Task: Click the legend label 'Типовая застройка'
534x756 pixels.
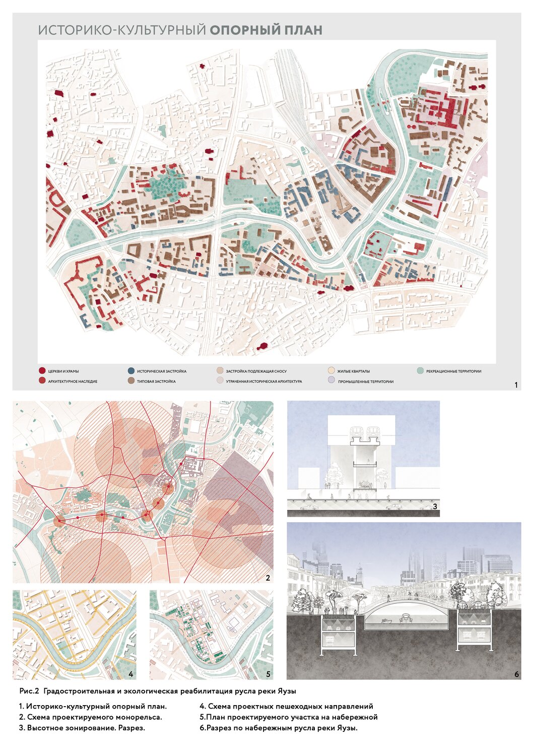Action: point(156,382)
